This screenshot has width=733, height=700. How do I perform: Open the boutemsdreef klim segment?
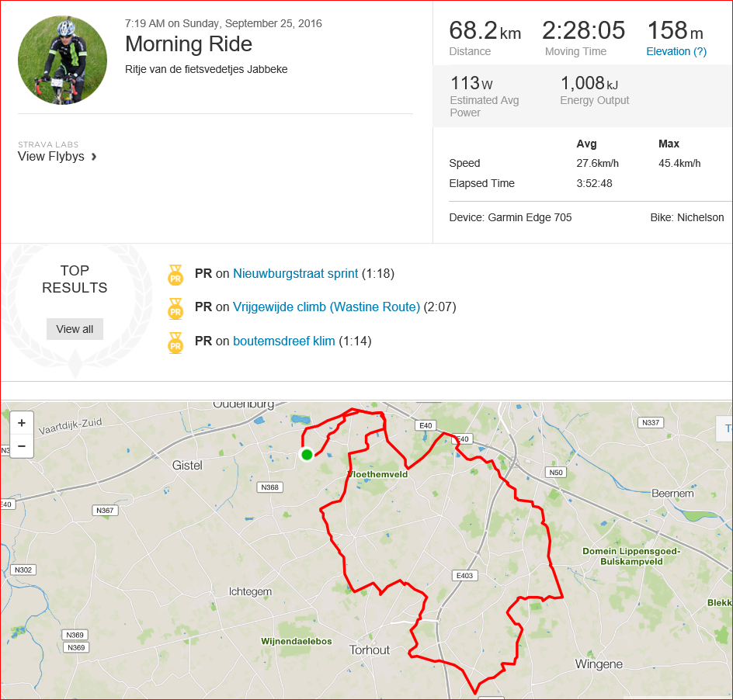[284, 341]
